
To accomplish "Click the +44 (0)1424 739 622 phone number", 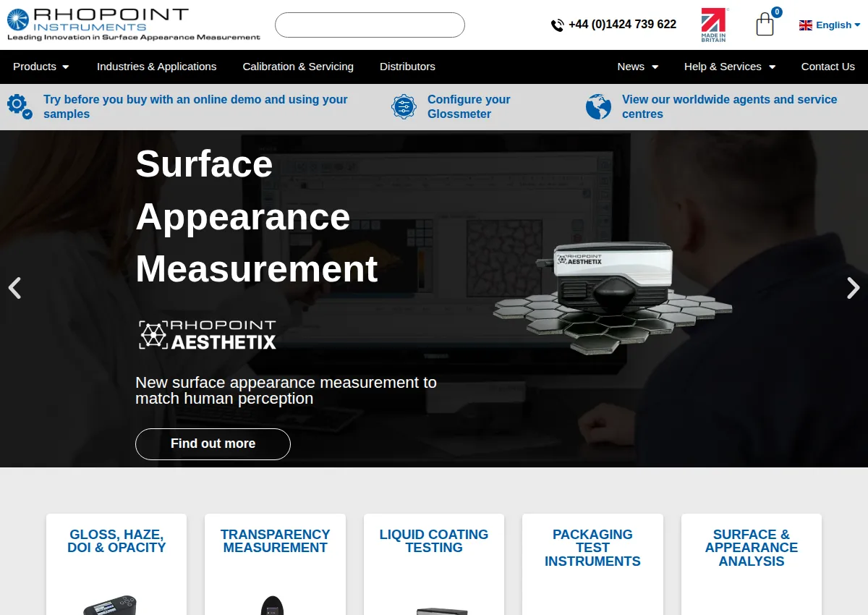I will 622,25.
